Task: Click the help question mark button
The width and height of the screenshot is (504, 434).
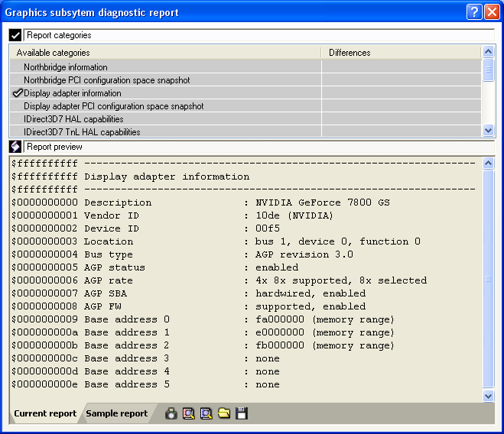Action: tap(474, 12)
